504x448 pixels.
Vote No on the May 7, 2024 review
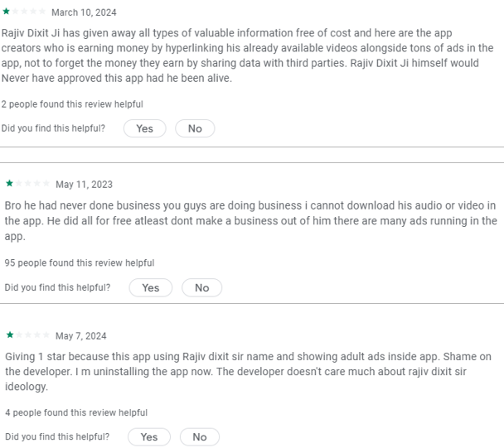[200, 436]
